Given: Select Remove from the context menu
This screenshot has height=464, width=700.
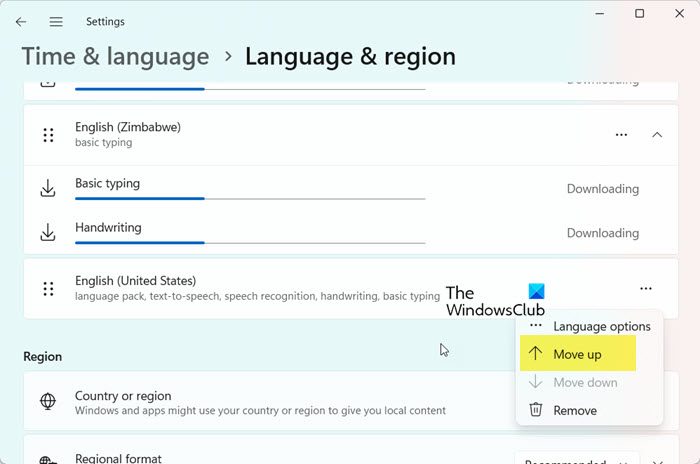Looking at the screenshot, I should coord(574,410).
